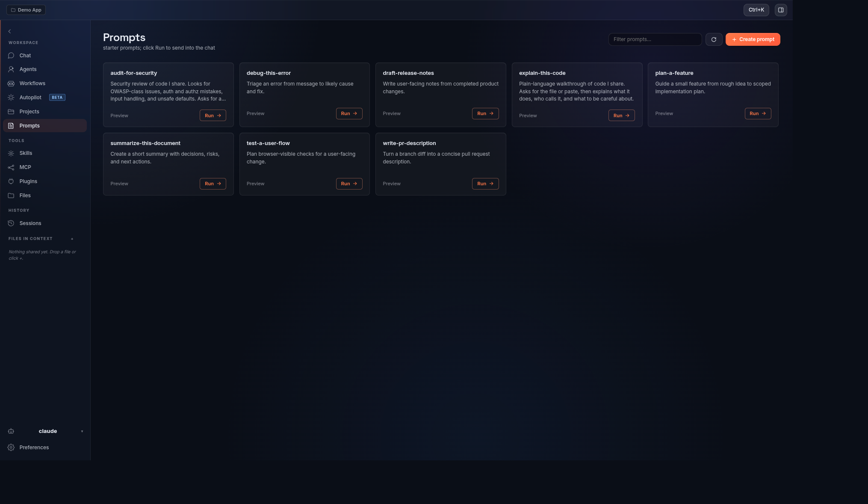
Task: Click the BETA badge next to Autopilot
Action: click(x=57, y=98)
